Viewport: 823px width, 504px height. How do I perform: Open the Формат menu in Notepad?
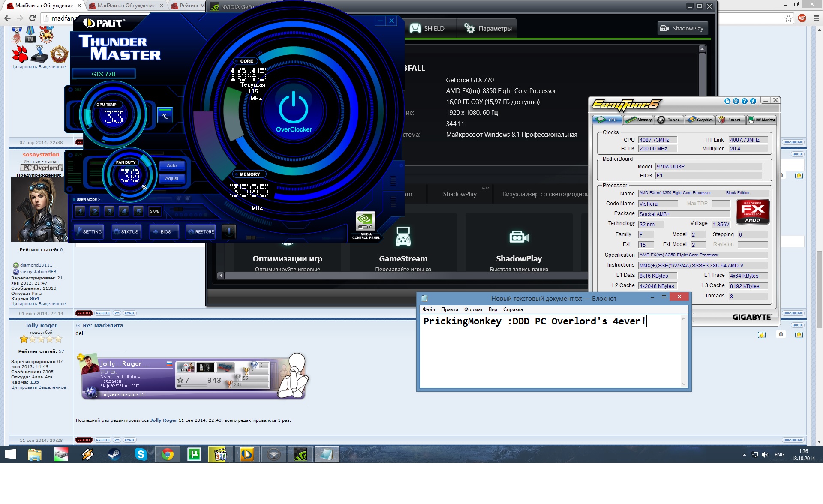[x=473, y=309]
